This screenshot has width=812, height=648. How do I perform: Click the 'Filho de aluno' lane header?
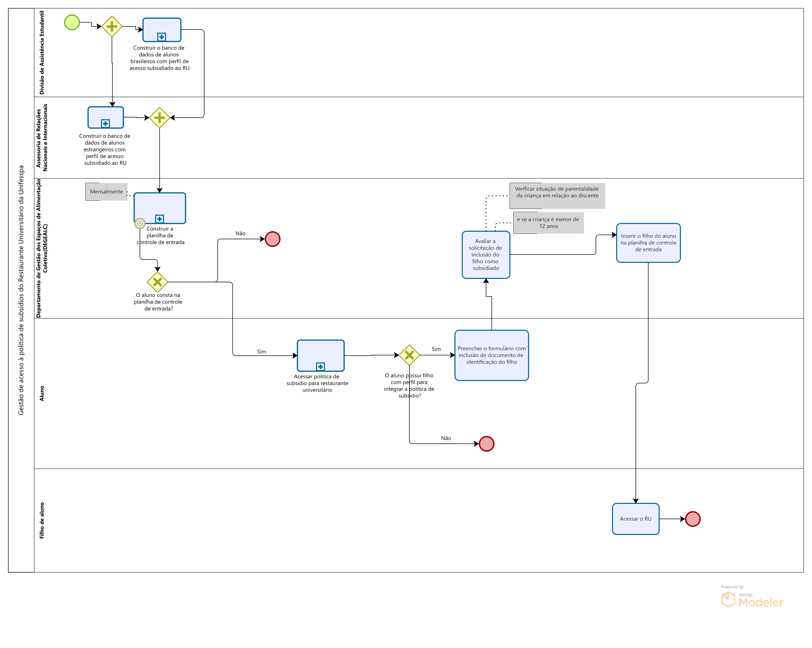pos(42,520)
